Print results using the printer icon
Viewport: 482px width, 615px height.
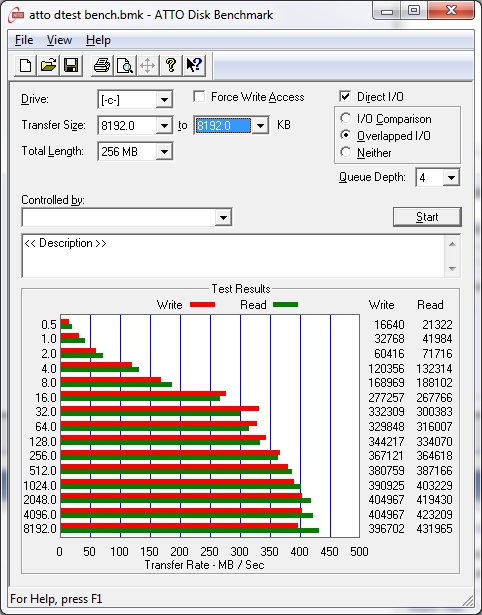point(102,65)
